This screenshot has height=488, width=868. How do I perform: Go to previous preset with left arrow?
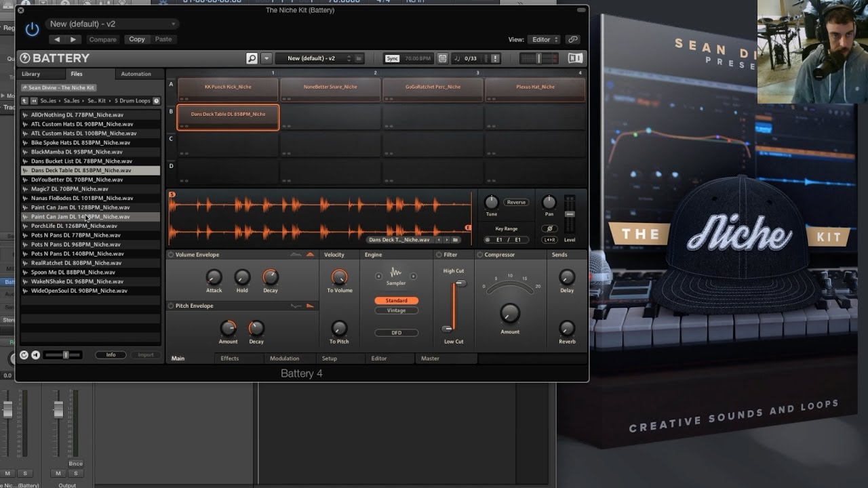57,39
